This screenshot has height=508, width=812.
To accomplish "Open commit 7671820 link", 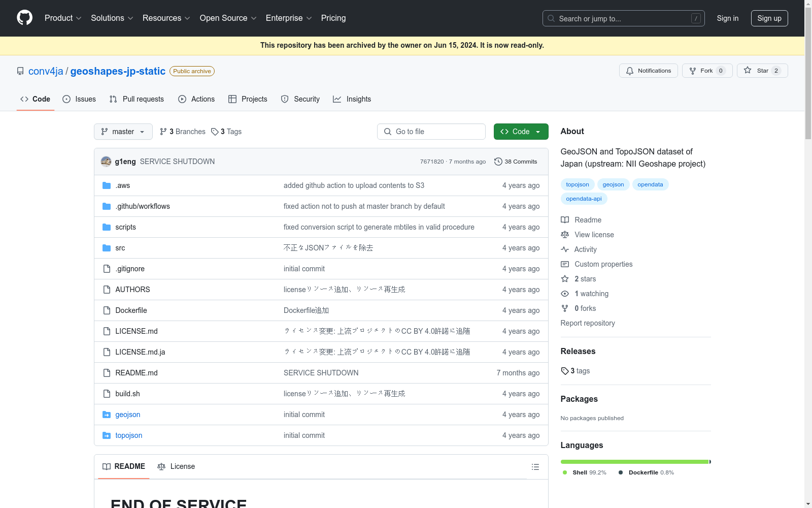I will pos(432,162).
